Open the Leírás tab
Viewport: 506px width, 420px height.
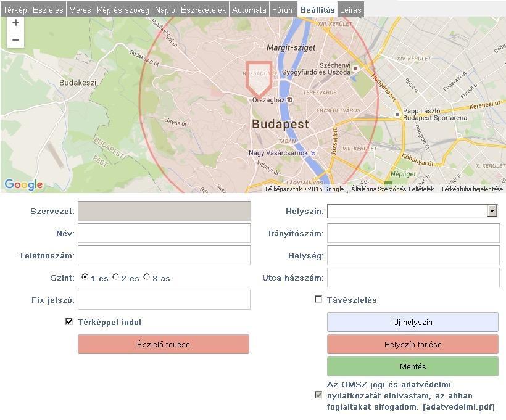point(350,10)
